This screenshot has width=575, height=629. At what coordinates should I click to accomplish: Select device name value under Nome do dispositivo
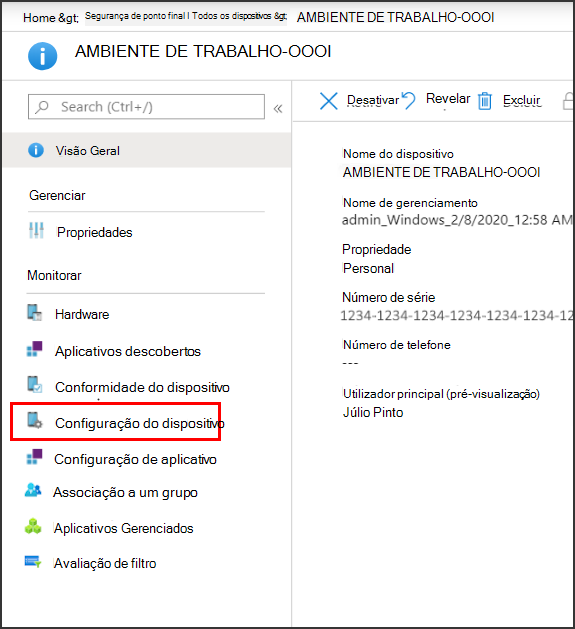tap(441, 172)
